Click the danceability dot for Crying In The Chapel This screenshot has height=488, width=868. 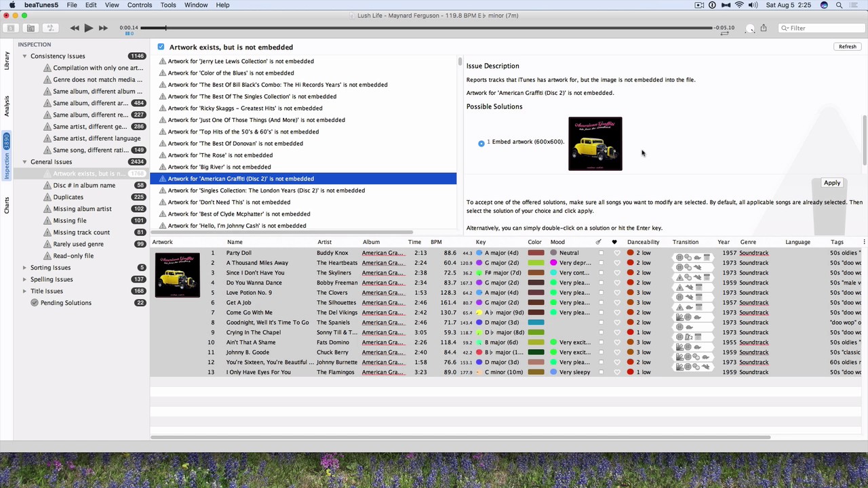tap(630, 332)
